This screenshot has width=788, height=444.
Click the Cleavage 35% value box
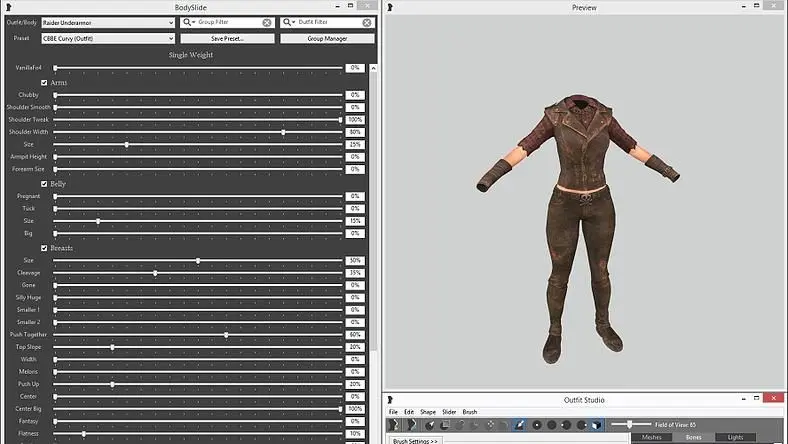(355, 273)
